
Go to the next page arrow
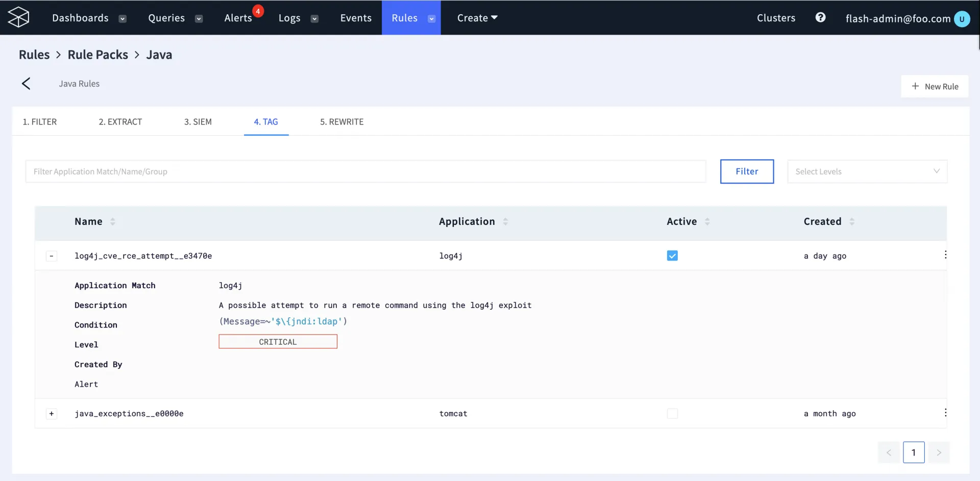pos(939,452)
